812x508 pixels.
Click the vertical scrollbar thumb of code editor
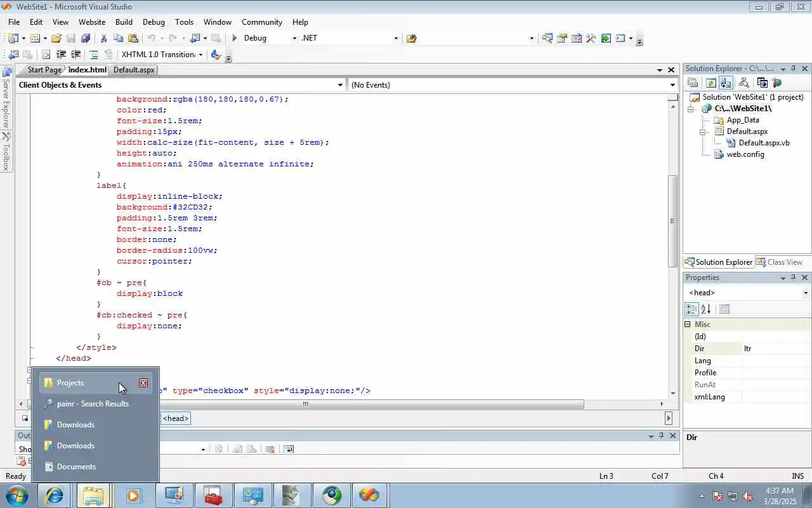[672, 220]
